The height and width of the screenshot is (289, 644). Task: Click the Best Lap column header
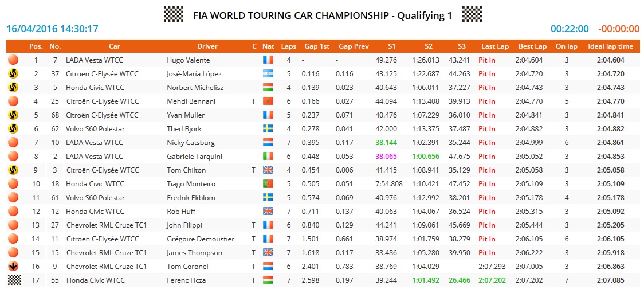point(532,46)
